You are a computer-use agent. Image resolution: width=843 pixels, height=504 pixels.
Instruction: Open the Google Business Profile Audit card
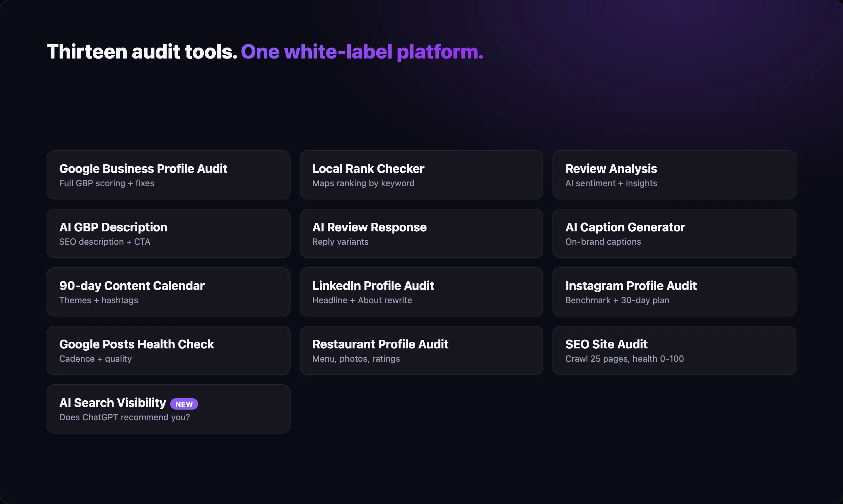169,175
